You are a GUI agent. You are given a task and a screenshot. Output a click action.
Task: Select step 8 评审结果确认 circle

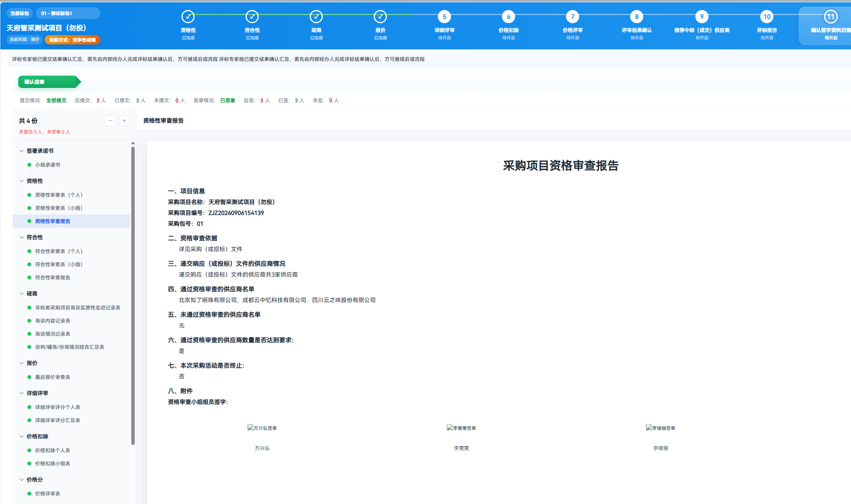click(637, 17)
